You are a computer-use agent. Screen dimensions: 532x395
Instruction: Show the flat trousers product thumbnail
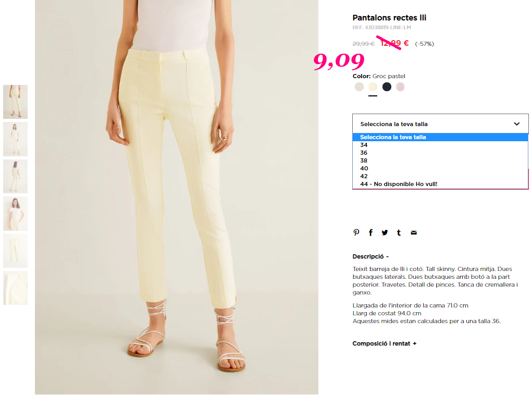15,251
